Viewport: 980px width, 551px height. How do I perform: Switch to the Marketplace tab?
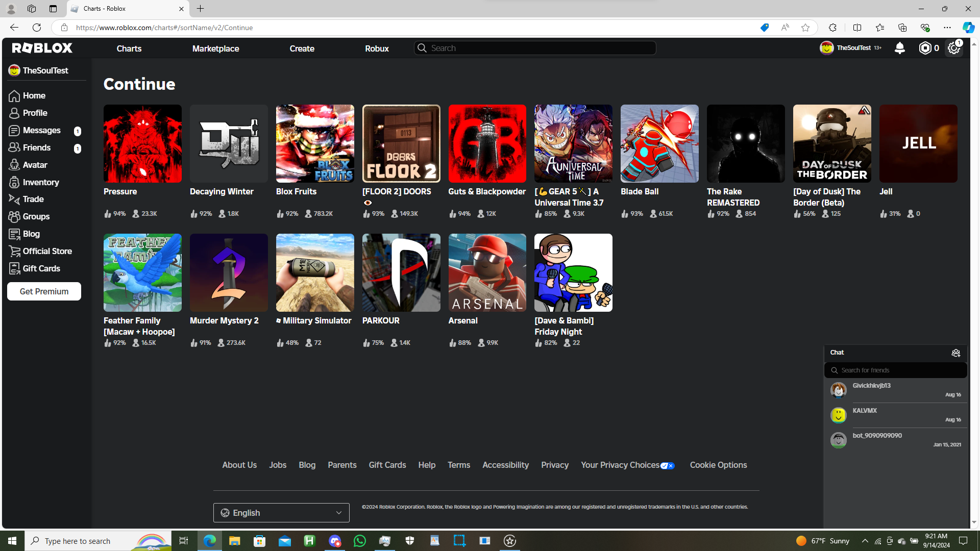(x=215, y=48)
